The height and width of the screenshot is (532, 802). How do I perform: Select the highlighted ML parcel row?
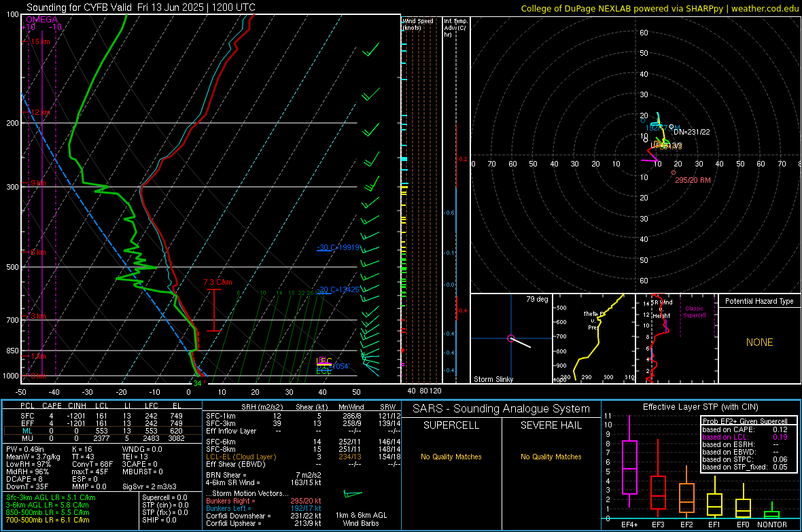click(103, 431)
